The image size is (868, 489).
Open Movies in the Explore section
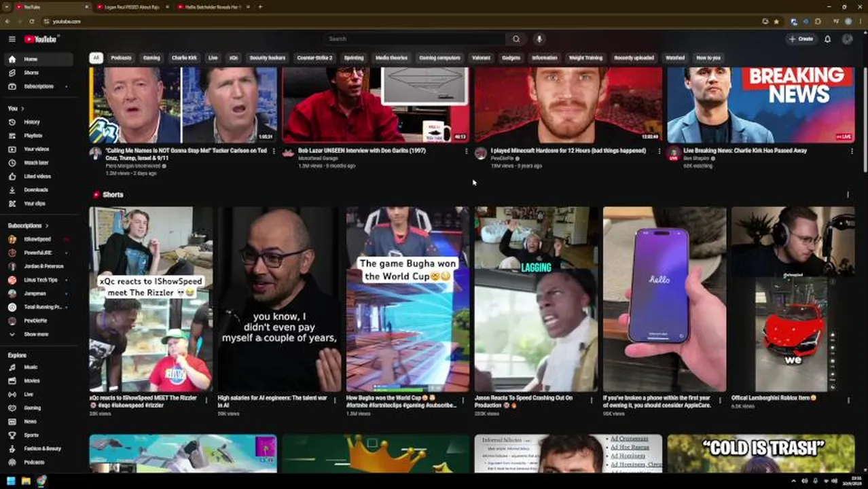click(39, 381)
